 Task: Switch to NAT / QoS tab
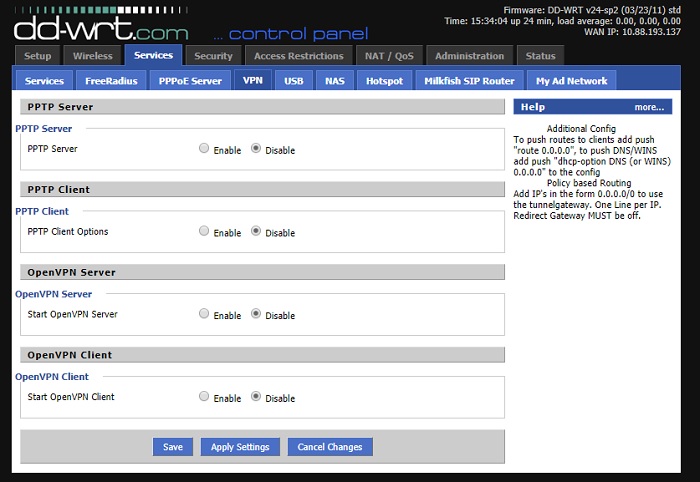coord(389,56)
